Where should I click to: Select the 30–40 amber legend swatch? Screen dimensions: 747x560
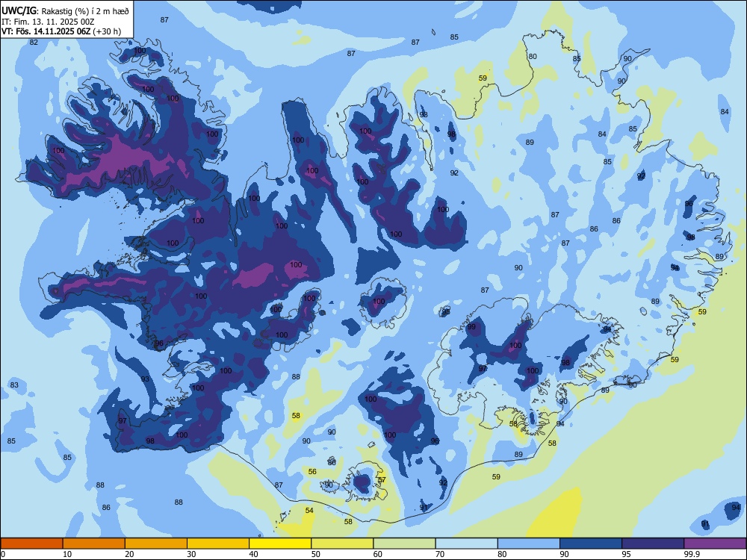coord(218,544)
